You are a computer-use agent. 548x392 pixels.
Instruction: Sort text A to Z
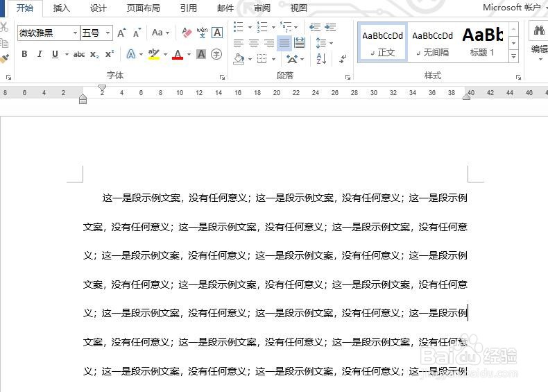(321, 58)
